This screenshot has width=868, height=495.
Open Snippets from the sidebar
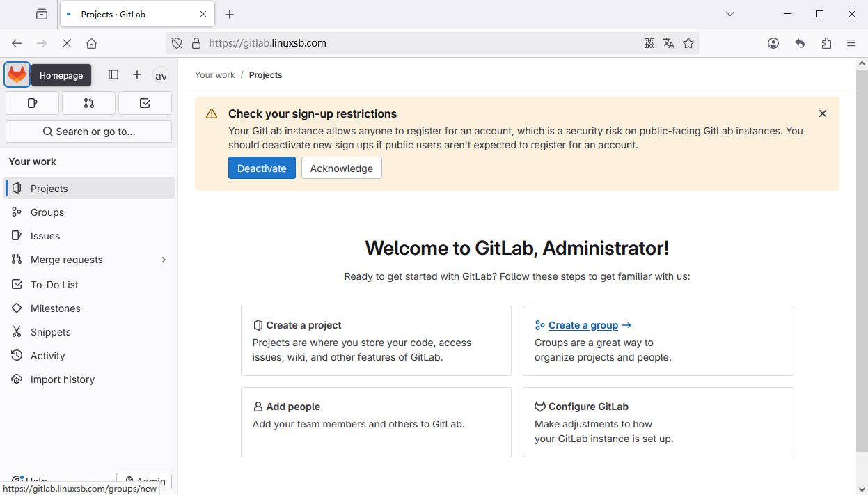tap(50, 332)
